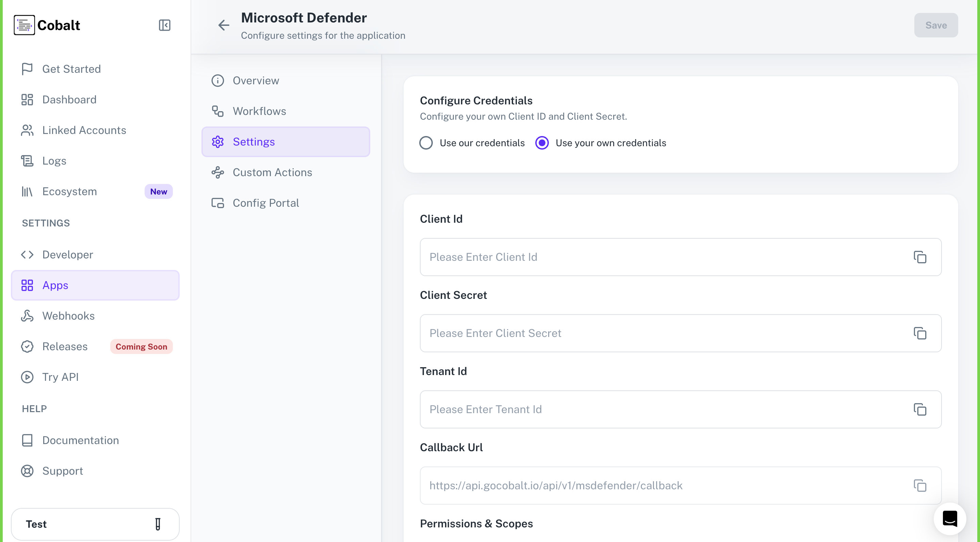This screenshot has width=980, height=542.
Task: Switch to the Overview tab
Action: pyautogui.click(x=256, y=80)
